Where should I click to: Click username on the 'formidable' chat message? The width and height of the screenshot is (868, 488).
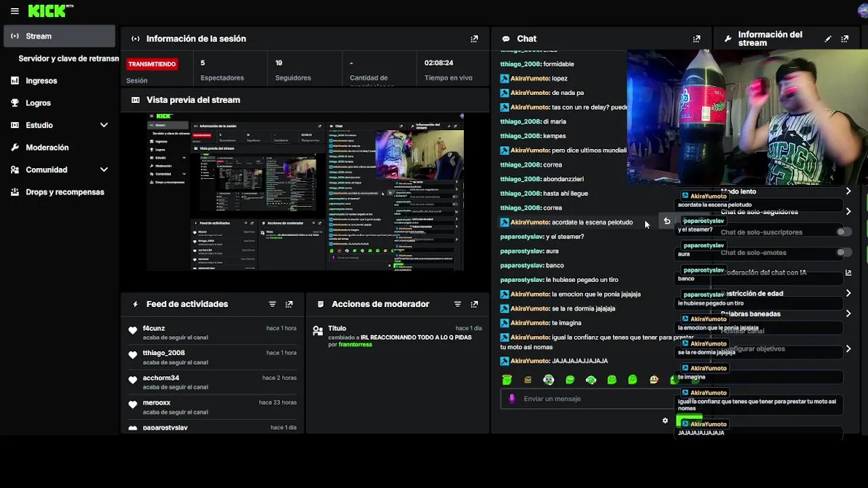(x=520, y=64)
